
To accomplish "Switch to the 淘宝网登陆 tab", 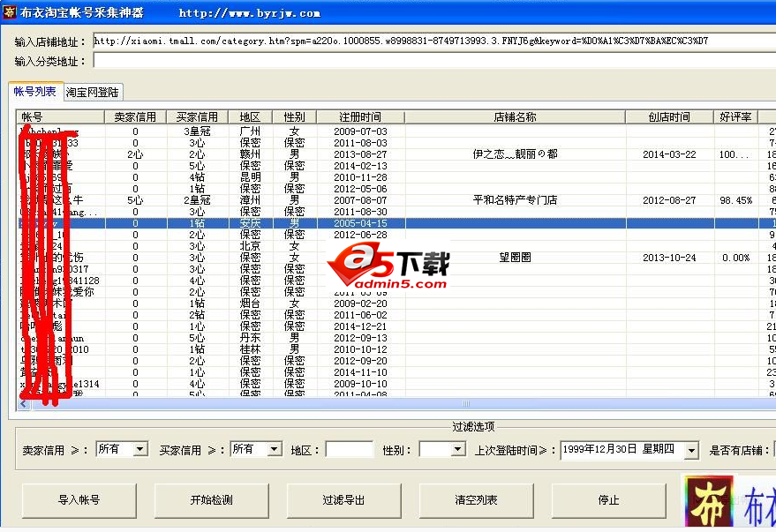I will [93, 91].
